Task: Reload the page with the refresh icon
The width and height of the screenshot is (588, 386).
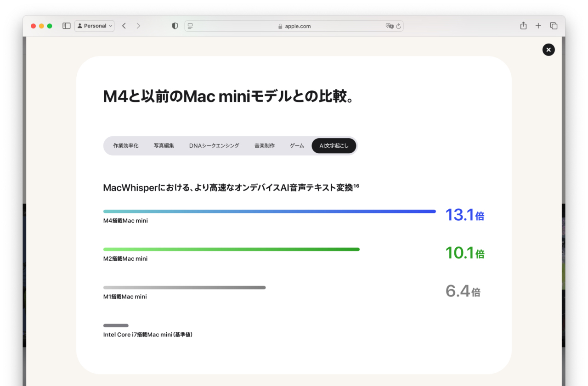Action: [398, 26]
